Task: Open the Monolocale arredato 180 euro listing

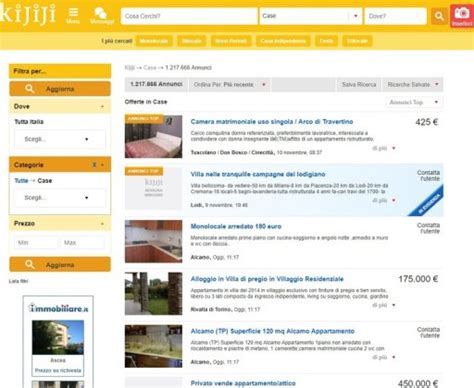Action: pyautogui.click(x=236, y=226)
